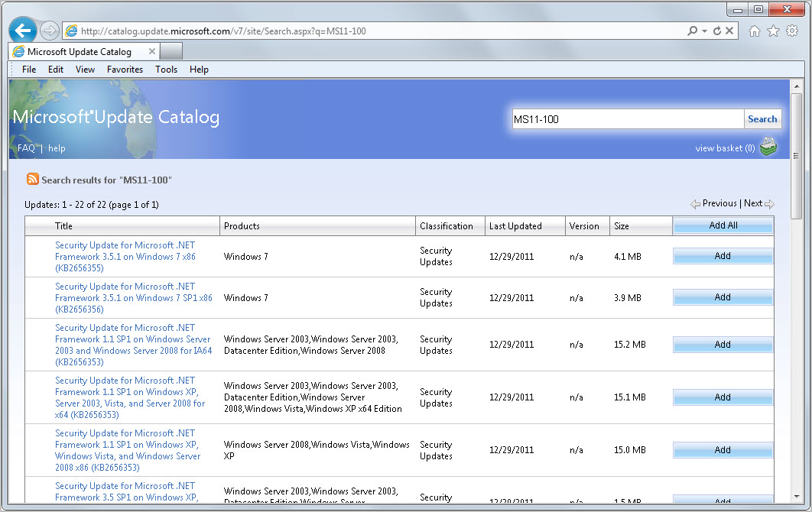The height and width of the screenshot is (512, 812).
Task: Click the Microsoft Update Catalog logo title
Action: (x=116, y=117)
